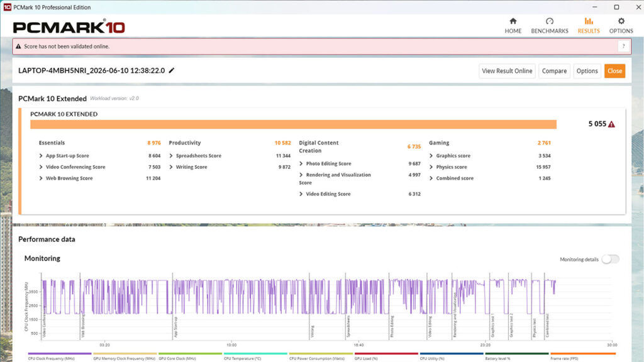The width and height of the screenshot is (644, 362).
Task: Click the CPU clock frequency monitoring graph
Action: coord(326,306)
